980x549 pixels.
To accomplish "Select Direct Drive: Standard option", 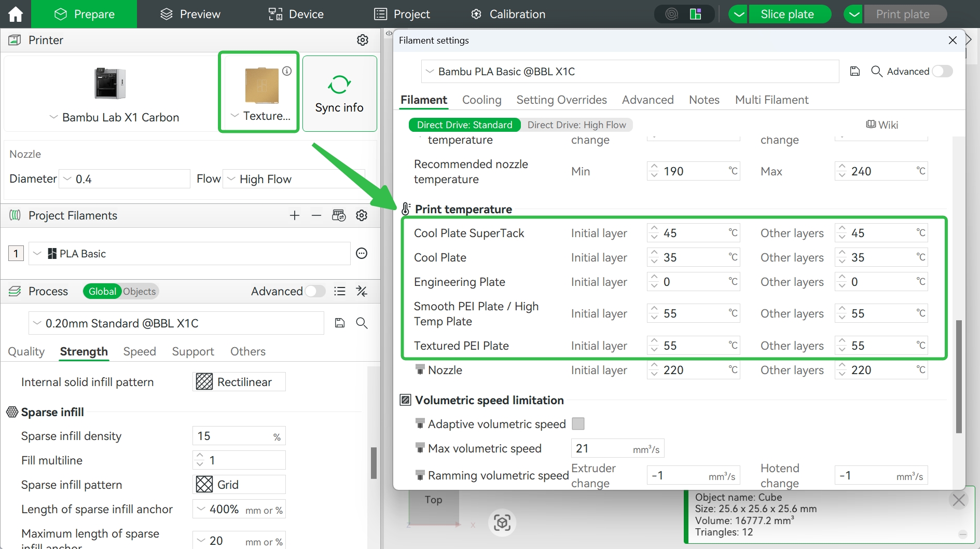I will pos(465,125).
